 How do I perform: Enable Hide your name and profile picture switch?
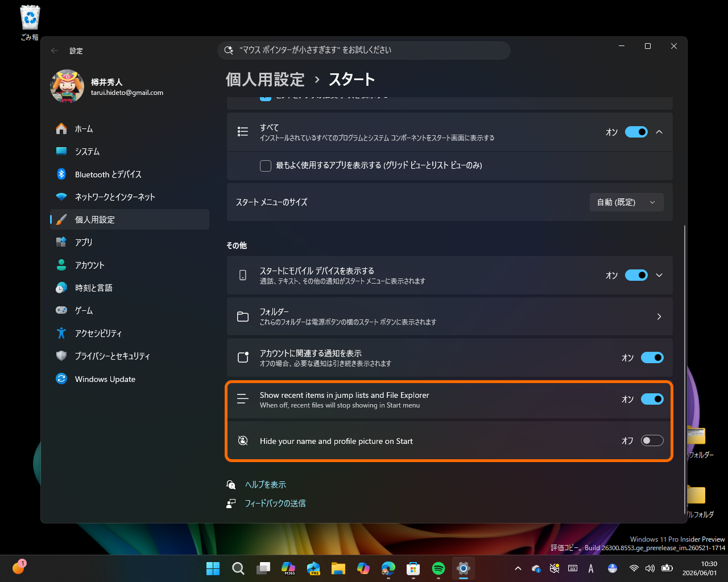[x=652, y=440]
